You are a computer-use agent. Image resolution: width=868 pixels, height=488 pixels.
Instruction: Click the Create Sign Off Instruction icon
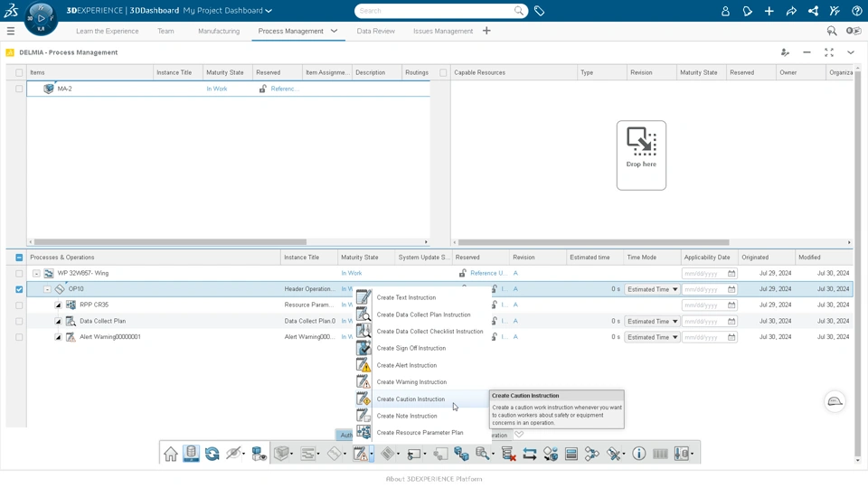coord(363,348)
